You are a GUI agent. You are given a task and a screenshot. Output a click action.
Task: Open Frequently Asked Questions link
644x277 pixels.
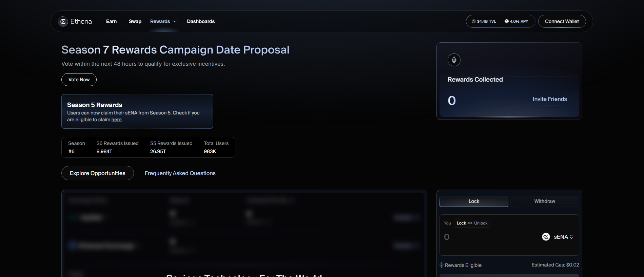click(x=180, y=173)
